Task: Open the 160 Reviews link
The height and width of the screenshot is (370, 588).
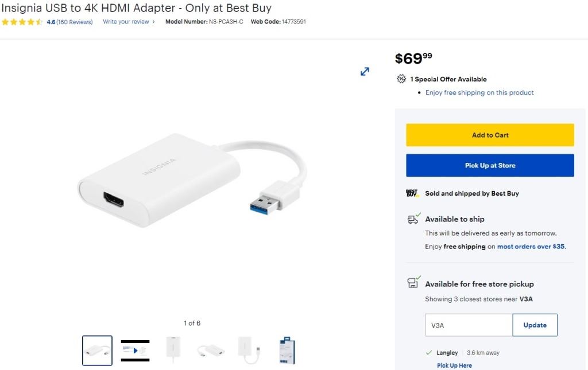Action: 75,22
